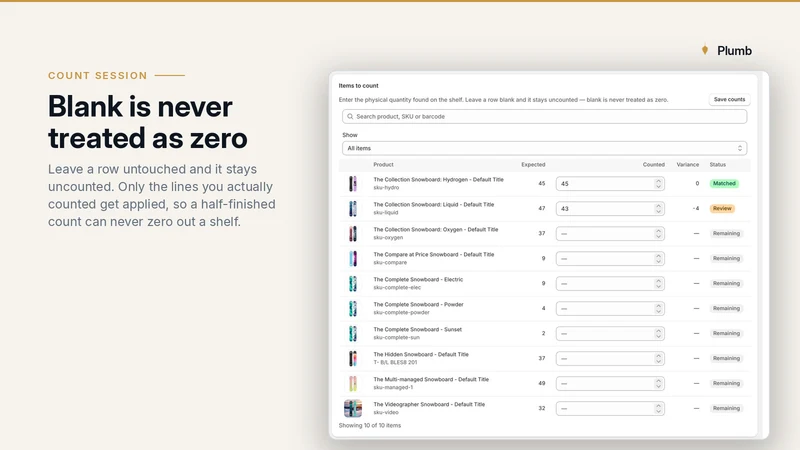Screen dimensions: 800x450
Task: Click Remaining badge on Oxygen row
Action: coord(726,234)
